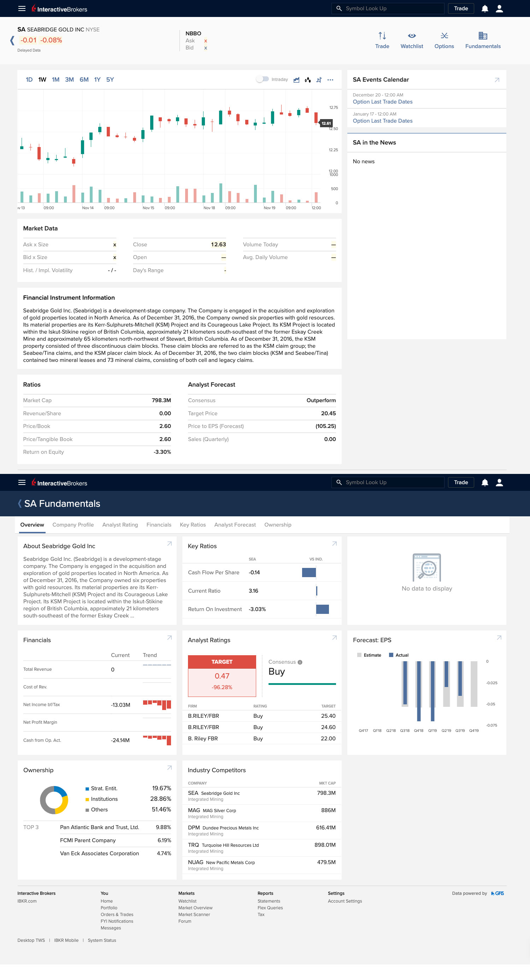The height and width of the screenshot is (980, 530).
Task: Click the Institutions yellow legend swatch
Action: (x=87, y=799)
